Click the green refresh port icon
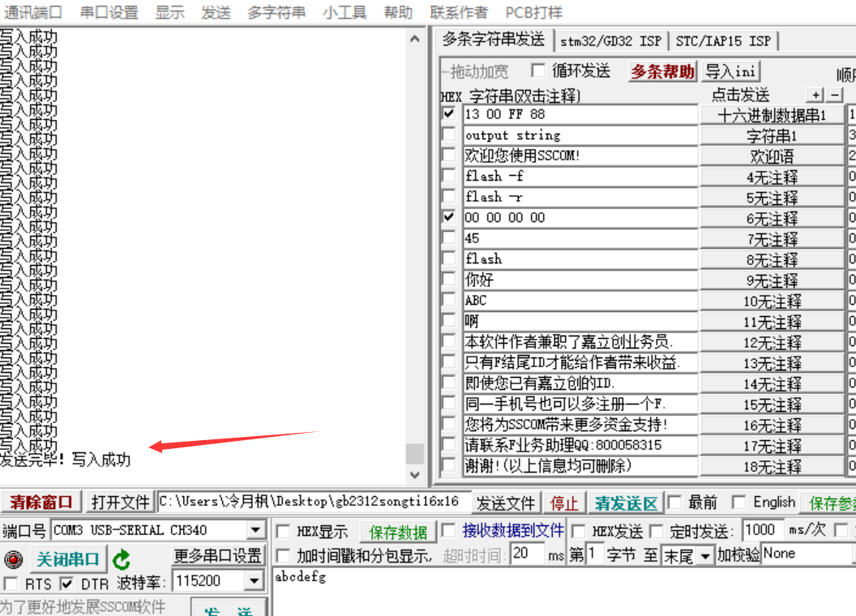 click(x=122, y=559)
